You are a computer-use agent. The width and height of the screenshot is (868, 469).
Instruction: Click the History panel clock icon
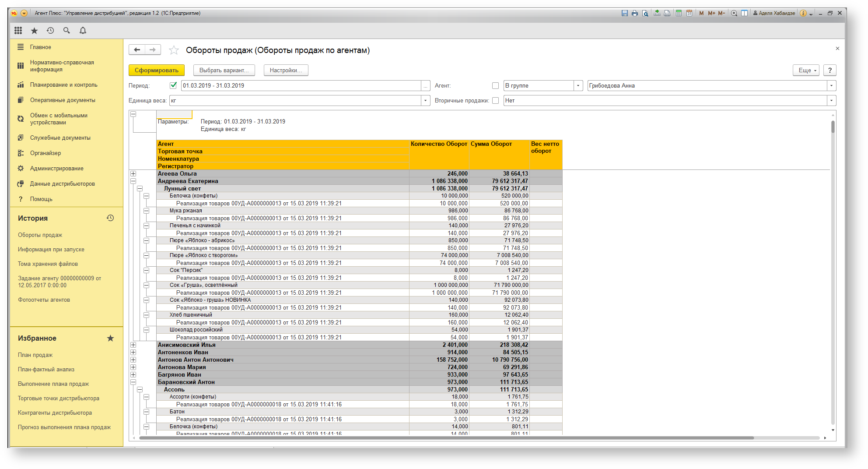pyautogui.click(x=110, y=218)
